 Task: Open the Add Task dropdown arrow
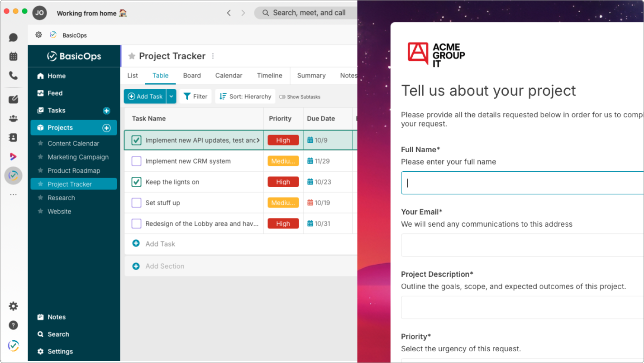[x=171, y=97]
